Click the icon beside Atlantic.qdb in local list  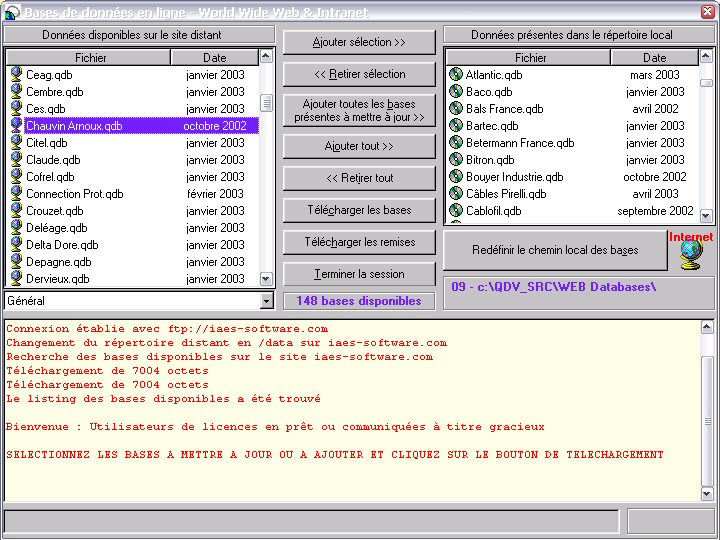tap(456, 75)
